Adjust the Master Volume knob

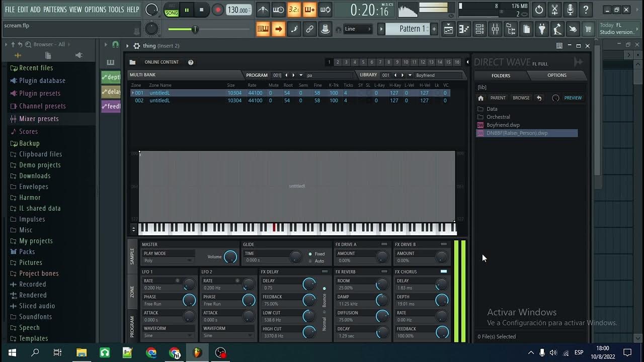pos(230,257)
